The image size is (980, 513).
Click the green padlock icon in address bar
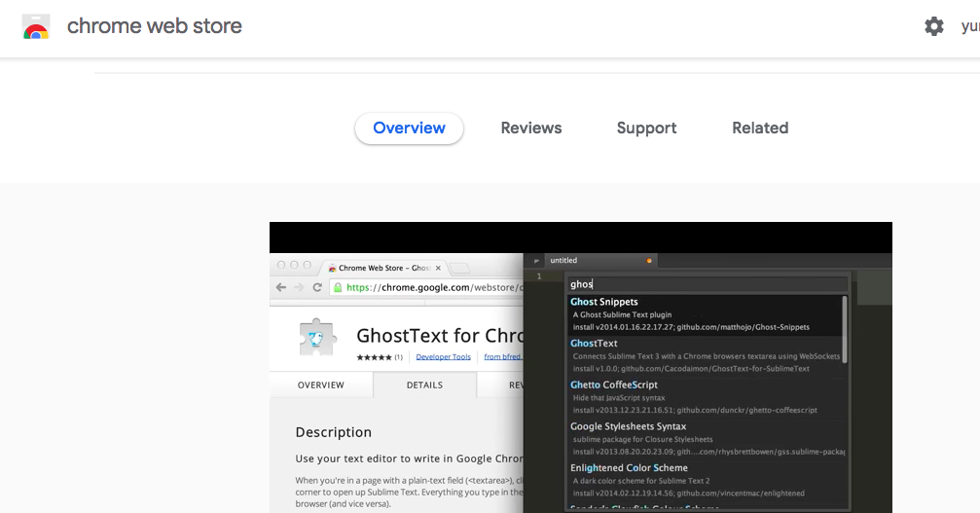coord(338,287)
